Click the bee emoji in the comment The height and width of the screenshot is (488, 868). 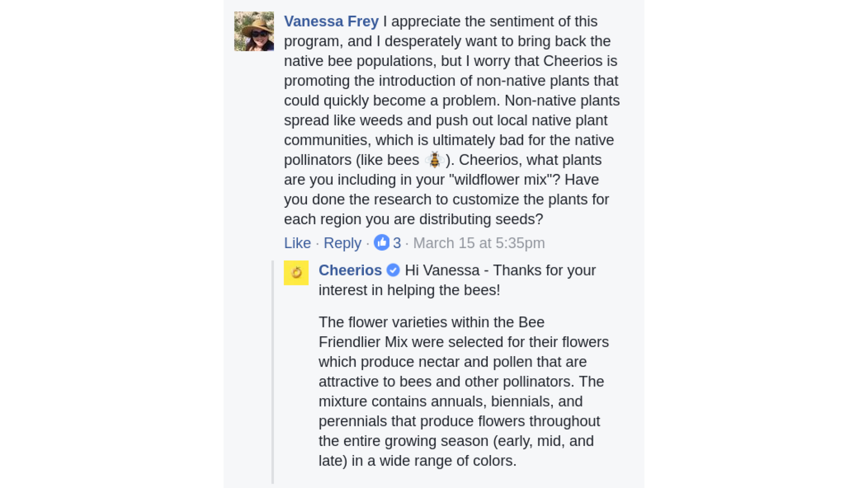(434, 160)
